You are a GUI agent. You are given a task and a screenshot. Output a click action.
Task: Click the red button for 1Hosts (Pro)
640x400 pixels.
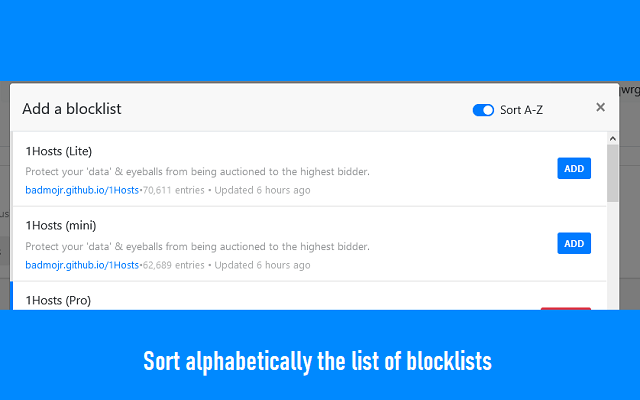(x=566, y=308)
